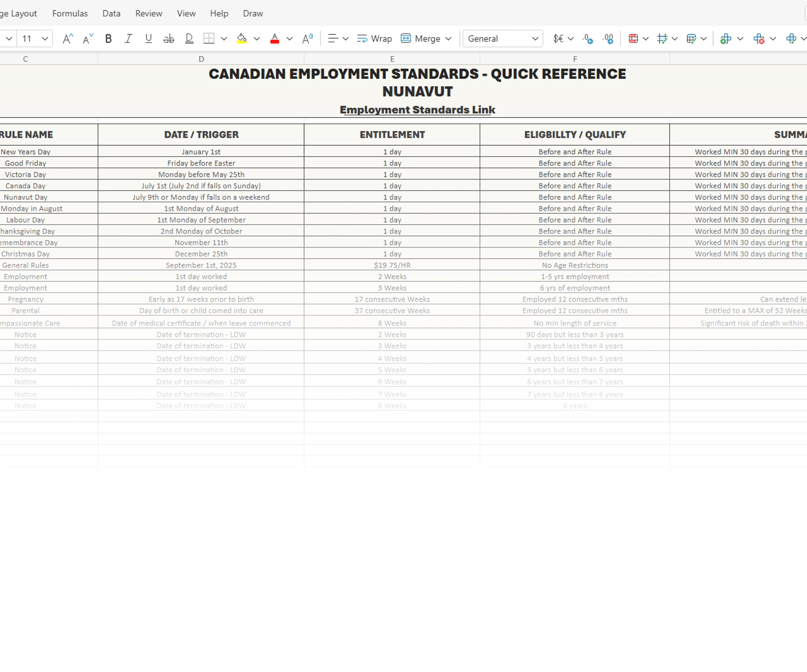Open the Data tab

pyautogui.click(x=111, y=13)
